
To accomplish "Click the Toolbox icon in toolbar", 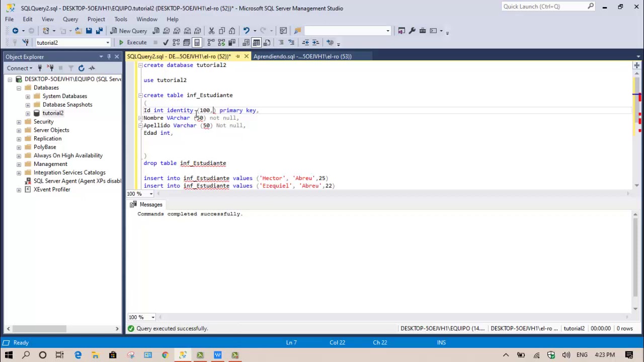I will (423, 31).
